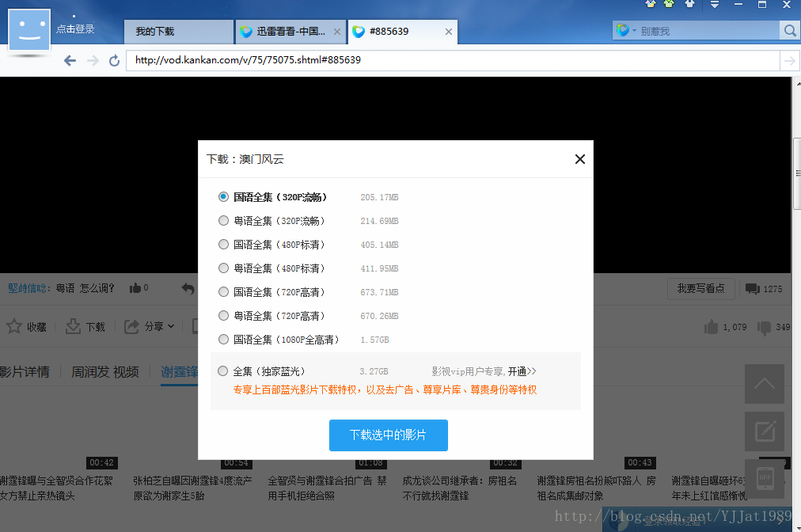Screen dimensions: 801x532
Task: Click the 00:42 video thumbnail
Action: coord(101,462)
